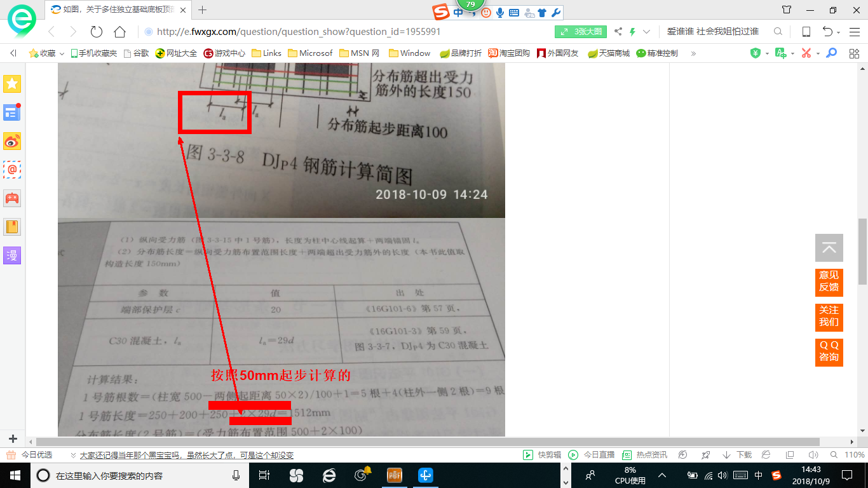
Task: Open the 快剪辑 status bar tool
Action: tap(542, 455)
